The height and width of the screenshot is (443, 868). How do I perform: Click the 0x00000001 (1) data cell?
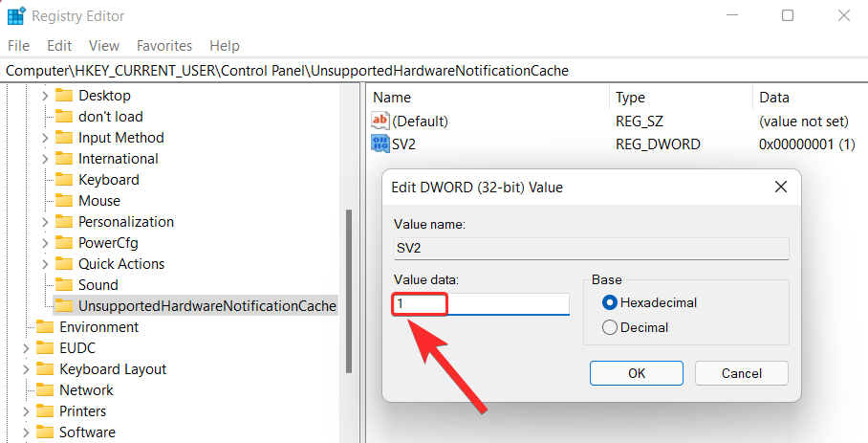coord(807,144)
